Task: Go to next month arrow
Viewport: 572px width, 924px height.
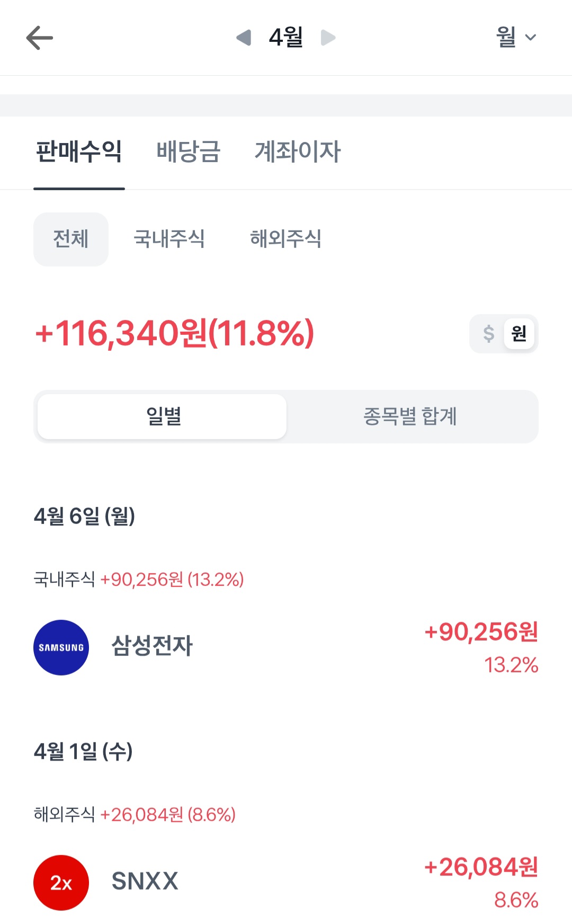Action: point(328,38)
